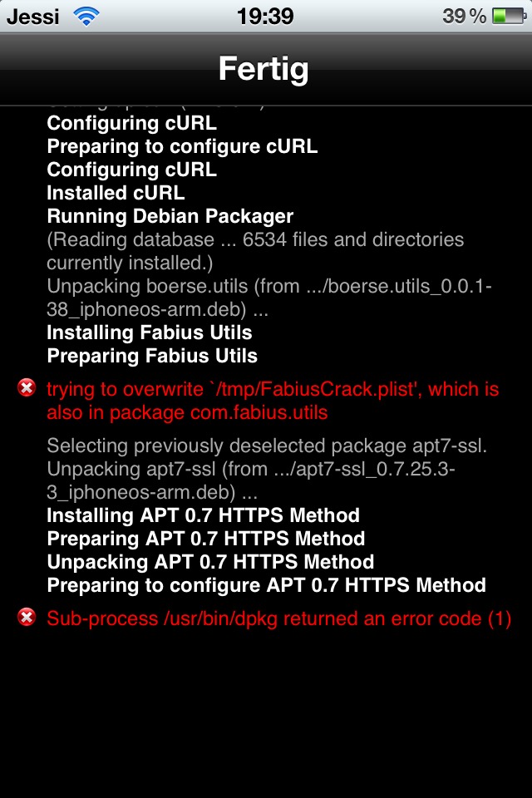
Task: Click the red error icon beside FabiusCrack.plist message
Action: tap(27, 387)
